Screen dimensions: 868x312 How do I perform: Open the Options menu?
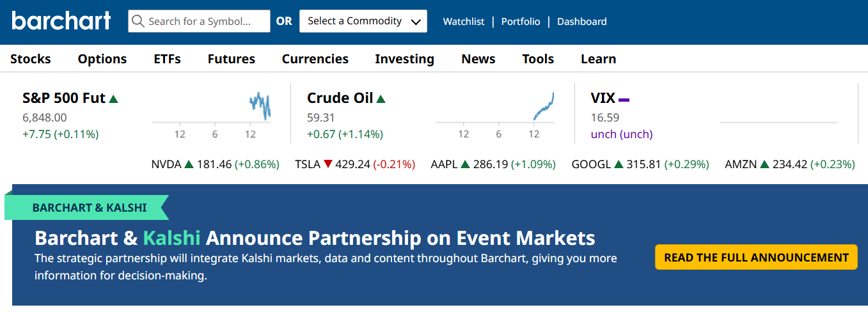point(102,59)
